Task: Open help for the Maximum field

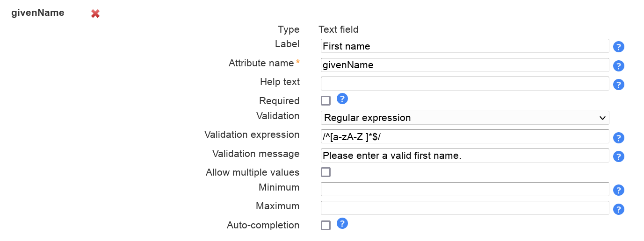Action: (619, 209)
